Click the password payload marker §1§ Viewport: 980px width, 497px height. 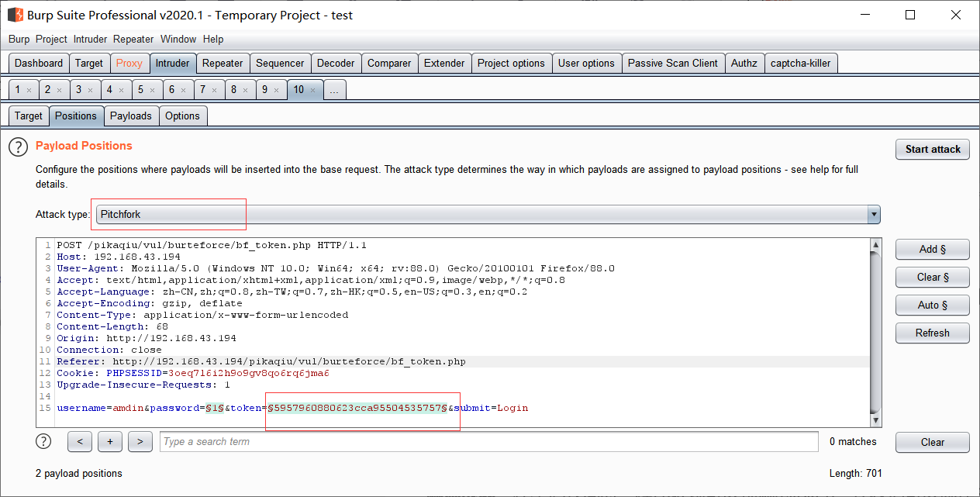[x=215, y=408]
